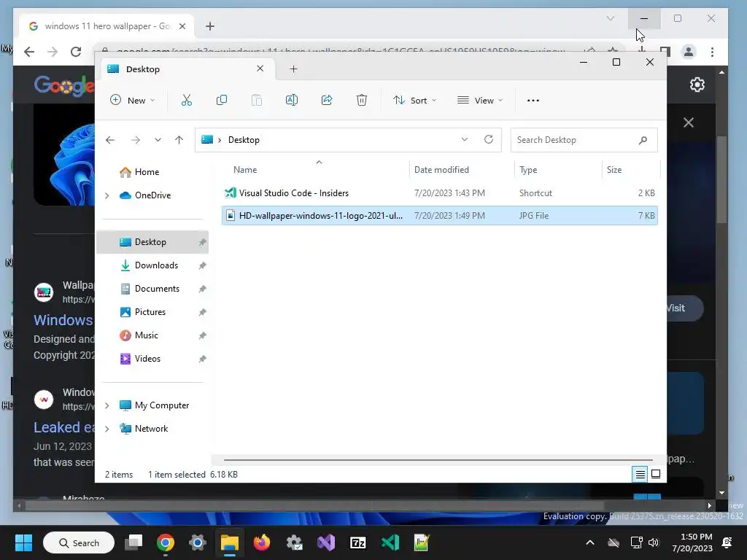This screenshot has height=560, width=747.
Task: Open Task View on taskbar
Action: tap(134, 542)
